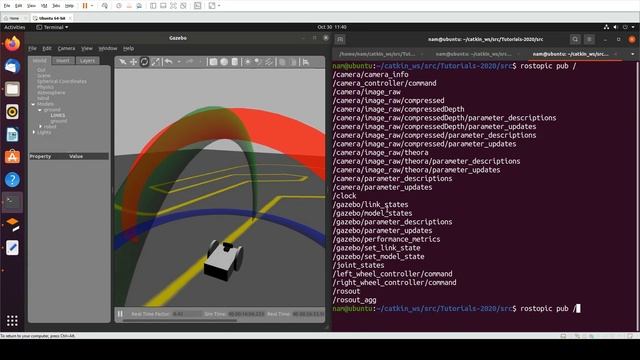Show Applications grid in the dock
This screenshot has width=640, height=360.
[12, 321]
